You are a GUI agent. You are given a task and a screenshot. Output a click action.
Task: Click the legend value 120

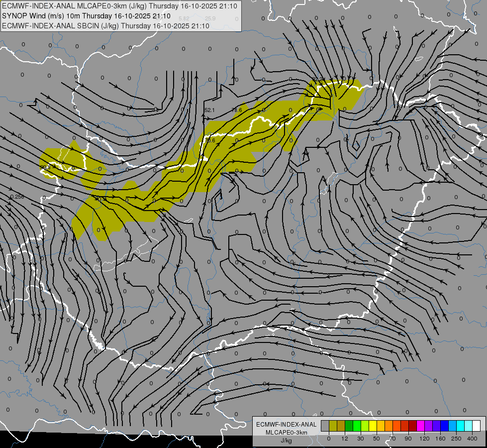click(424, 439)
